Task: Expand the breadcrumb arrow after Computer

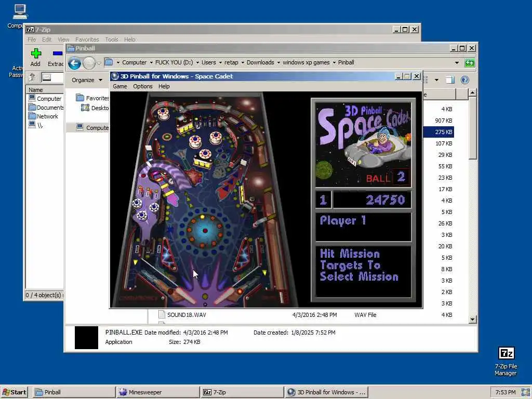Action: (151, 62)
